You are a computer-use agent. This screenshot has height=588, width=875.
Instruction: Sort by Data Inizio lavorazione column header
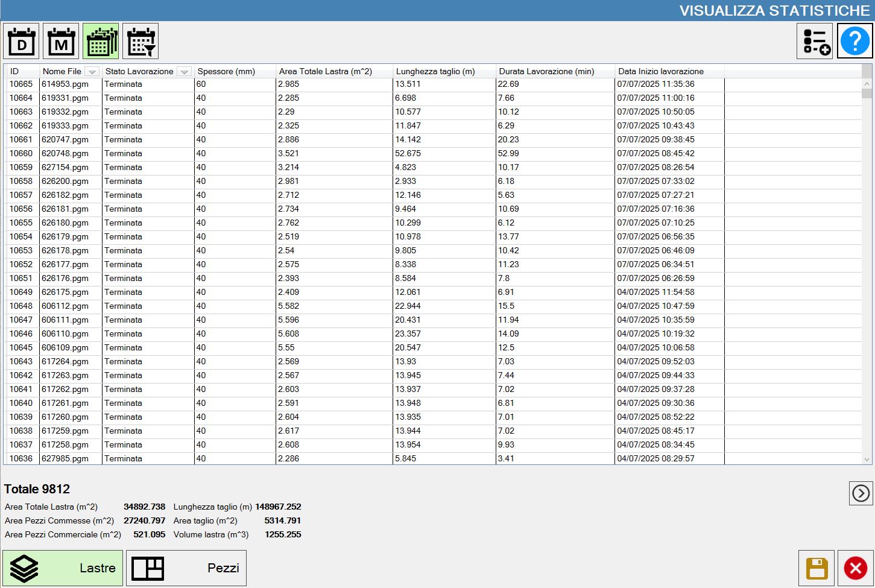pos(669,71)
